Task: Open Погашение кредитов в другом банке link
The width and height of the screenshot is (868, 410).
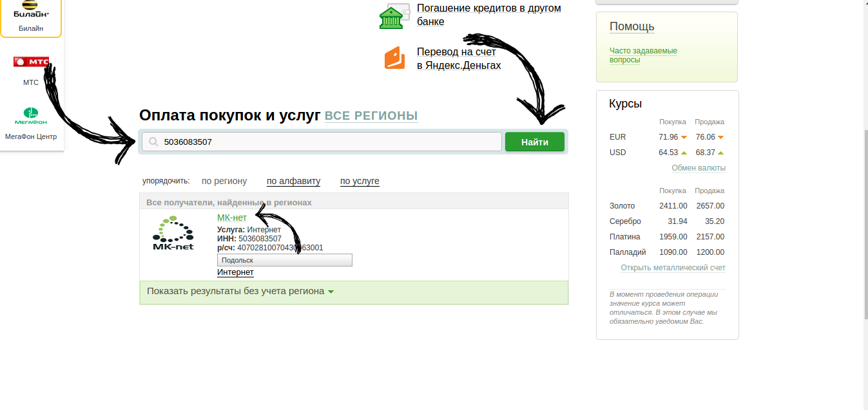Action: pyautogui.click(x=489, y=15)
